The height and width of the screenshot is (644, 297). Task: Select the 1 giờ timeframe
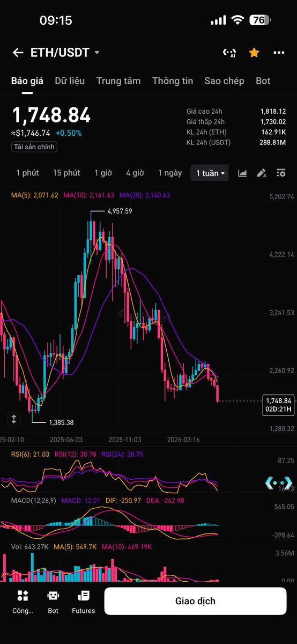click(x=103, y=173)
